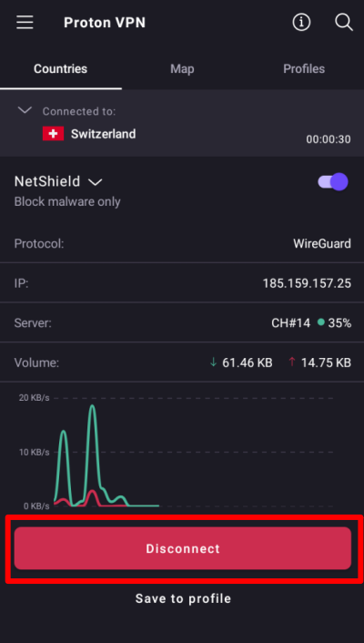Disconnect from the VPN
Image resolution: width=364 pixels, height=643 pixels.
click(x=183, y=548)
